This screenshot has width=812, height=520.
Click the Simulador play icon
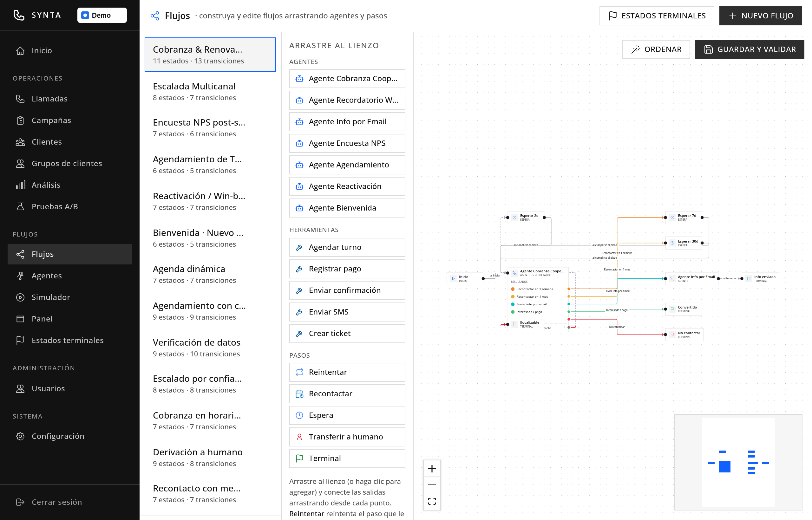20,297
